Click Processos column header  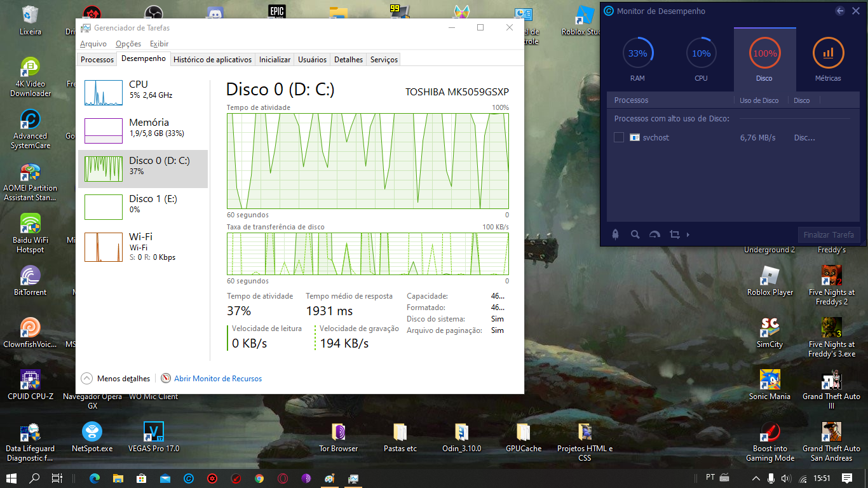click(x=631, y=100)
